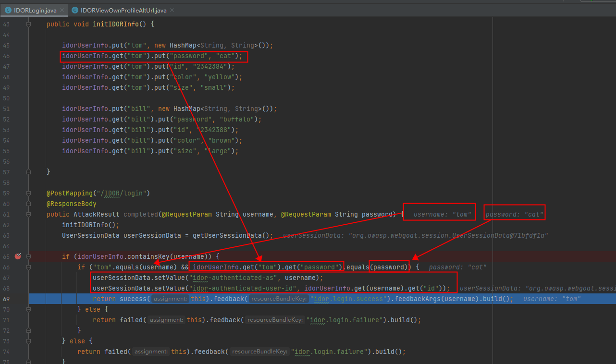The height and width of the screenshot is (364, 616).
Task: Fold the @PostMapping annotation at line 59
Action: click(x=29, y=193)
